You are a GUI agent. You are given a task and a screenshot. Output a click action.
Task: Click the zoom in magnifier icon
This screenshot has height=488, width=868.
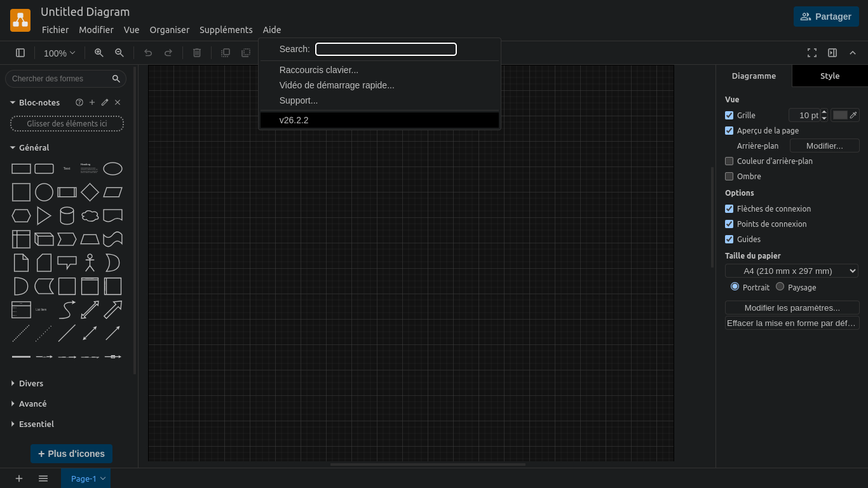(x=99, y=53)
